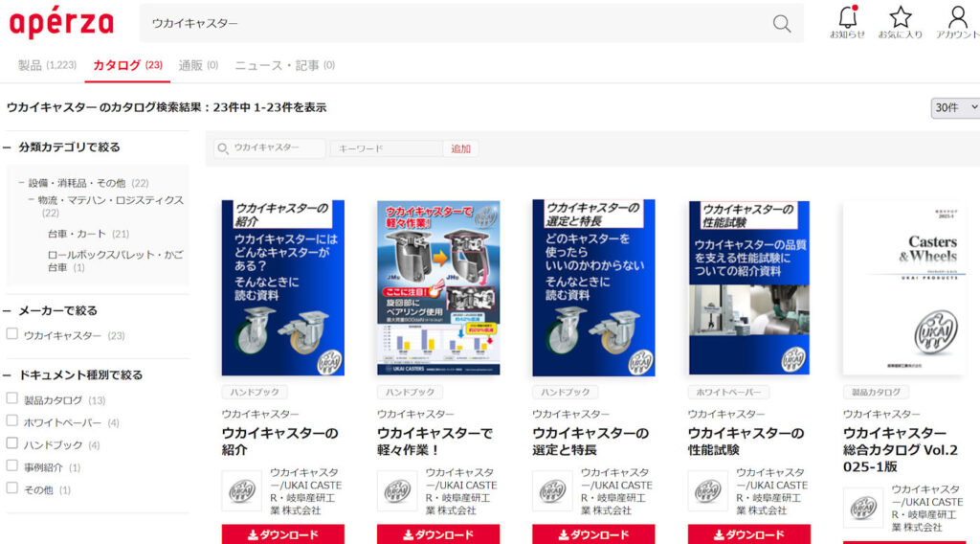
Task: Select 台車・カート (21) category
Action: point(88,234)
